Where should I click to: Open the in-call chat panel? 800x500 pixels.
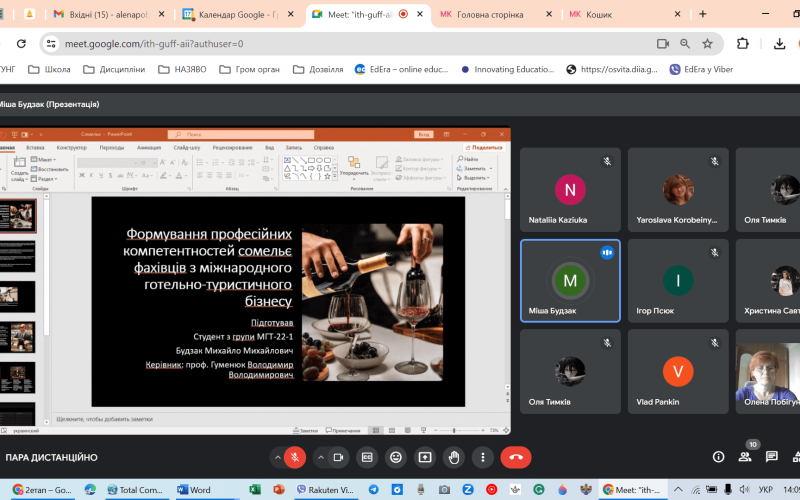point(771,457)
